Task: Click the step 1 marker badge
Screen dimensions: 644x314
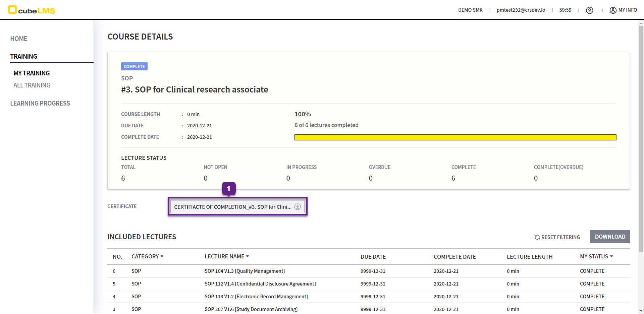Action: pyautogui.click(x=229, y=189)
